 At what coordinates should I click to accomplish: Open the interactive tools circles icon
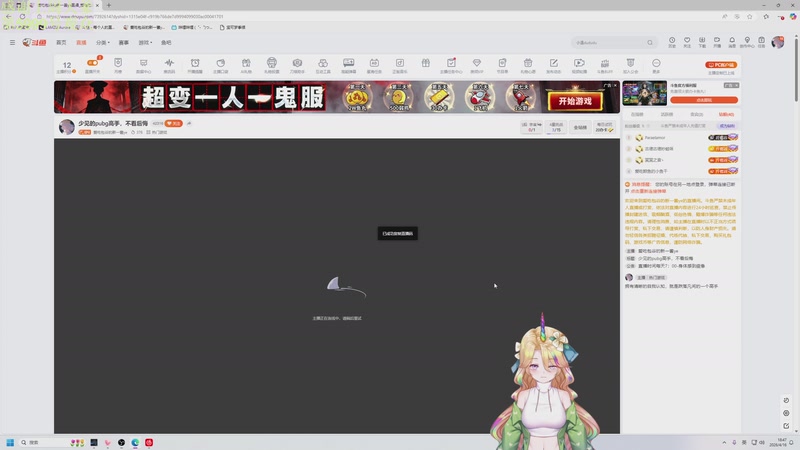point(323,65)
